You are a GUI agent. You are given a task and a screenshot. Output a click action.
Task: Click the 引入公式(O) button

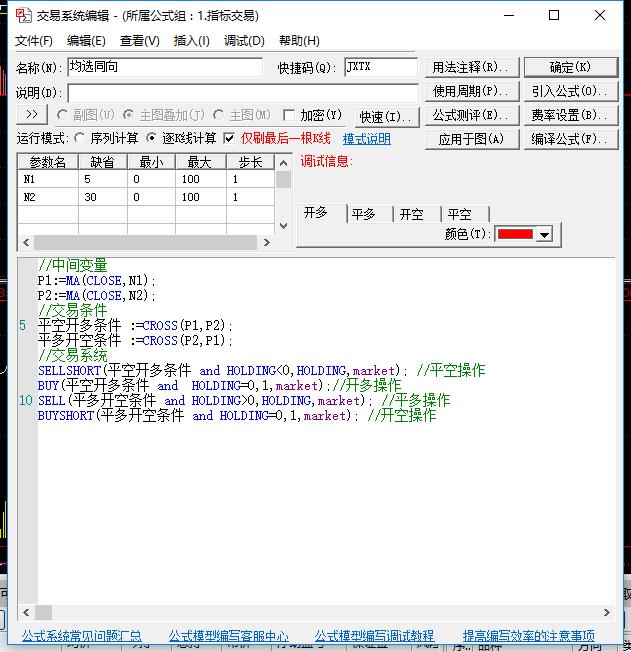point(571,91)
